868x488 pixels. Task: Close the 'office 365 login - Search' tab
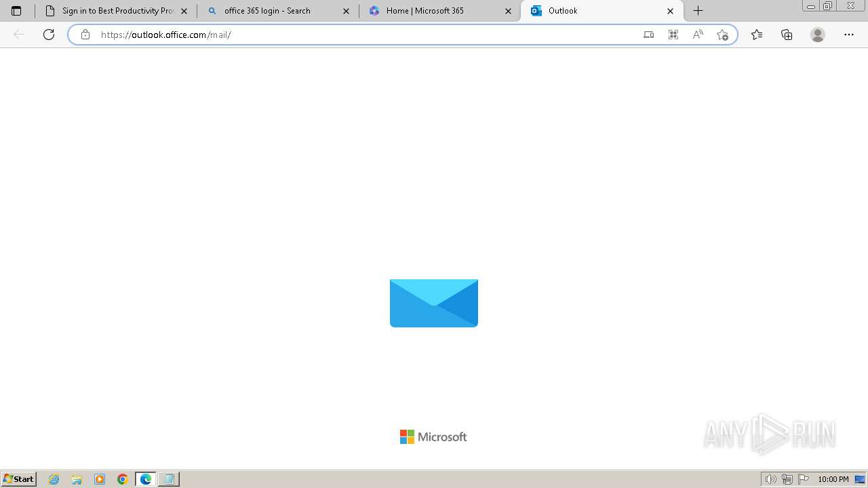coord(347,11)
